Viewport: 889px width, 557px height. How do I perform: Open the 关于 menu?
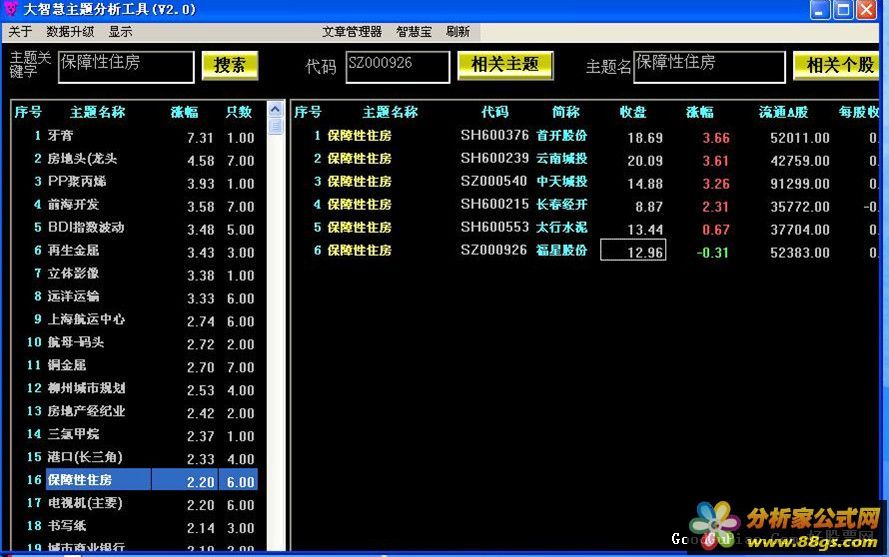(x=20, y=32)
